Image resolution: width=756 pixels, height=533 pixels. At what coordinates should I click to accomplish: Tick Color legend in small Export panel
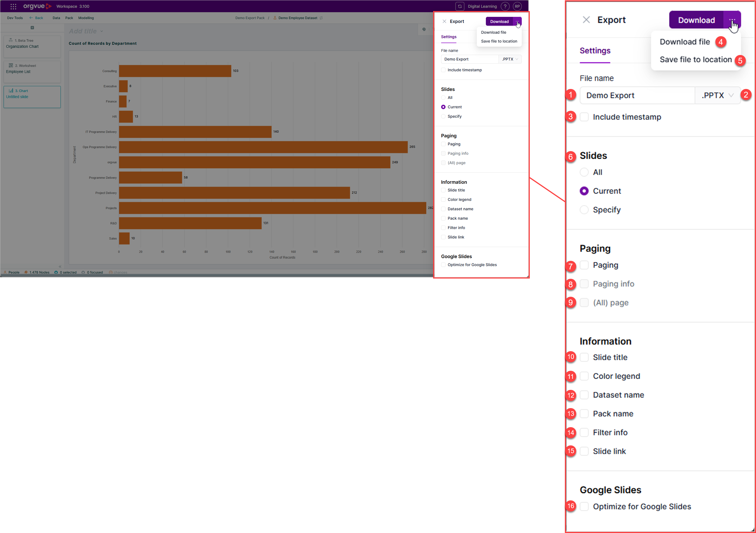click(443, 199)
